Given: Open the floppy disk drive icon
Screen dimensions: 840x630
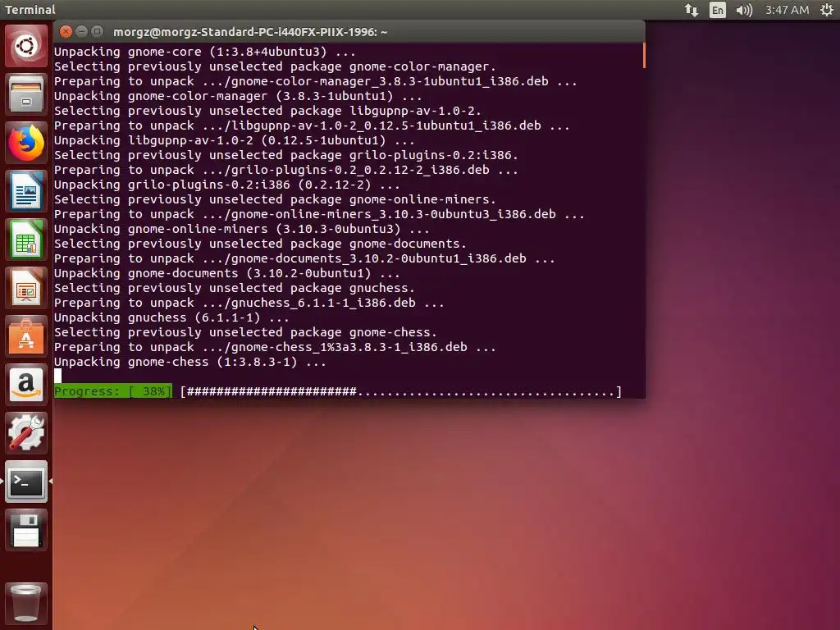Looking at the screenshot, I should click(x=26, y=530).
